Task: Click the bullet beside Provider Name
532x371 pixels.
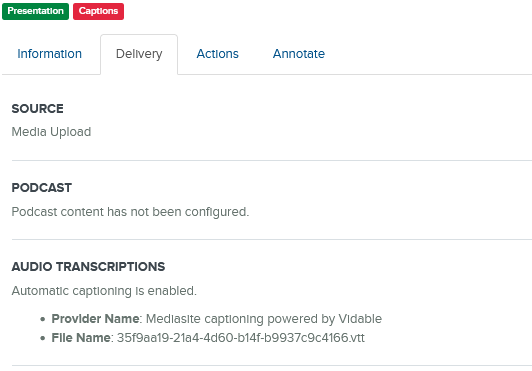Action: (x=42, y=319)
